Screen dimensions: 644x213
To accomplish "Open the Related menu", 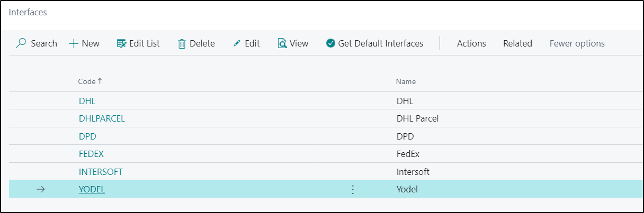I will [x=517, y=43].
